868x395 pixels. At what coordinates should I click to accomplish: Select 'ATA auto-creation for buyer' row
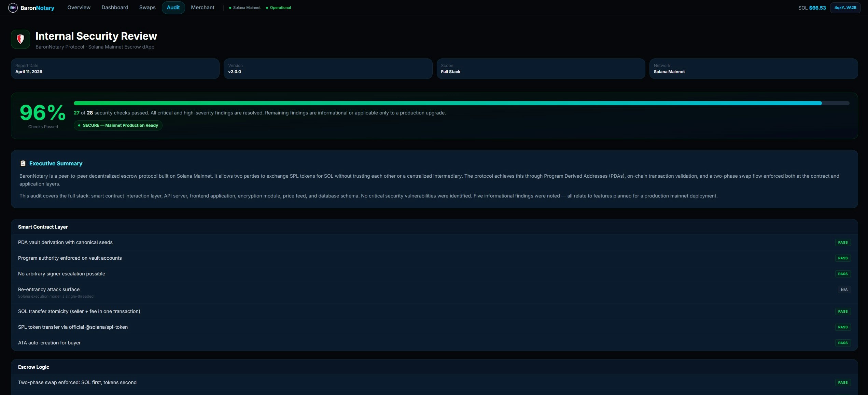[x=434, y=343]
